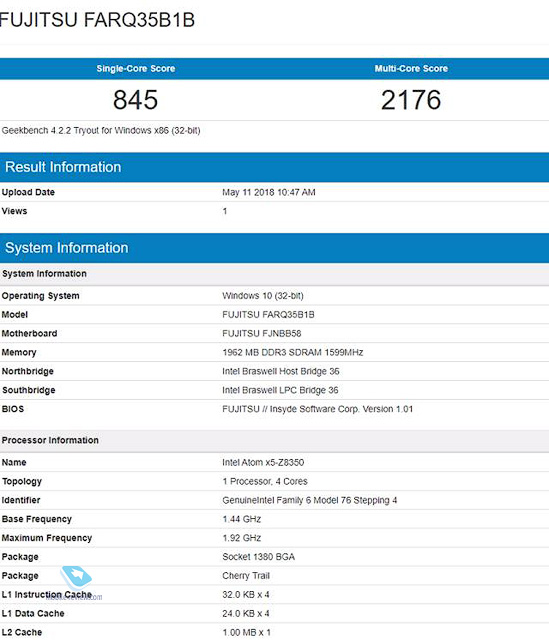
Task: Select the 1 Processor, 4 Cores value
Action: pyautogui.click(x=265, y=482)
